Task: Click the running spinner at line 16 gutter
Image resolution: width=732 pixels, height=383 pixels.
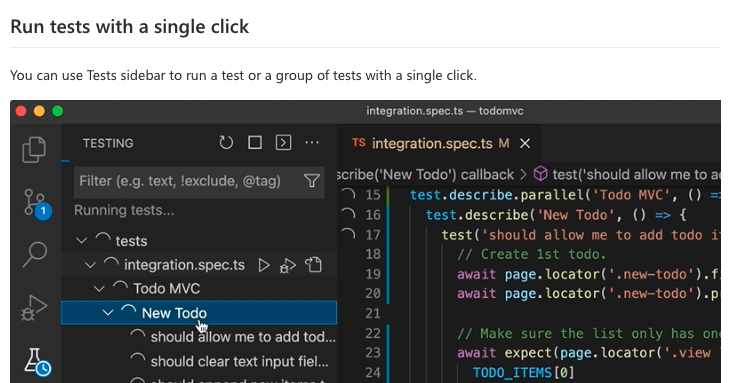Action: click(x=348, y=214)
